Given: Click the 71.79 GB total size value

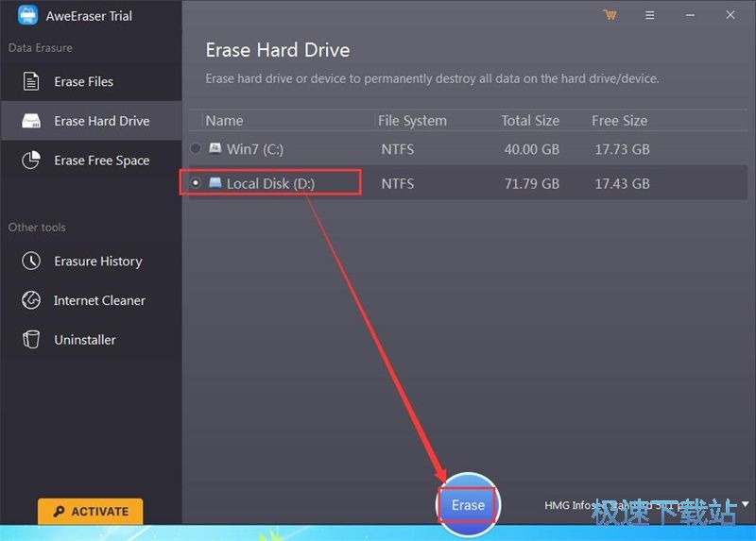Looking at the screenshot, I should tap(532, 183).
